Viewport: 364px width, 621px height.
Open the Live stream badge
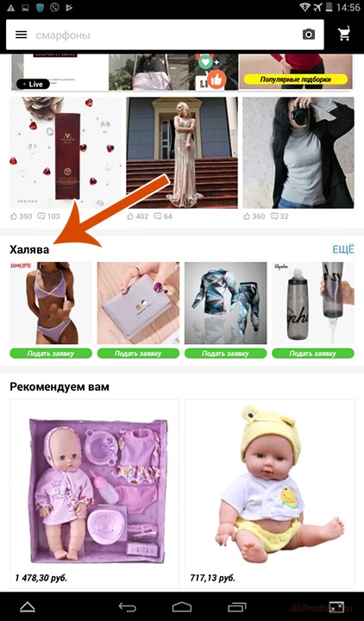33,84
